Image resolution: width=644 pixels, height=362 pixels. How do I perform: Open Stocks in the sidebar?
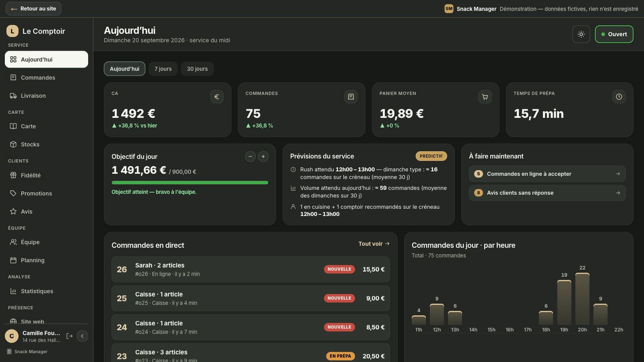pyautogui.click(x=46, y=144)
